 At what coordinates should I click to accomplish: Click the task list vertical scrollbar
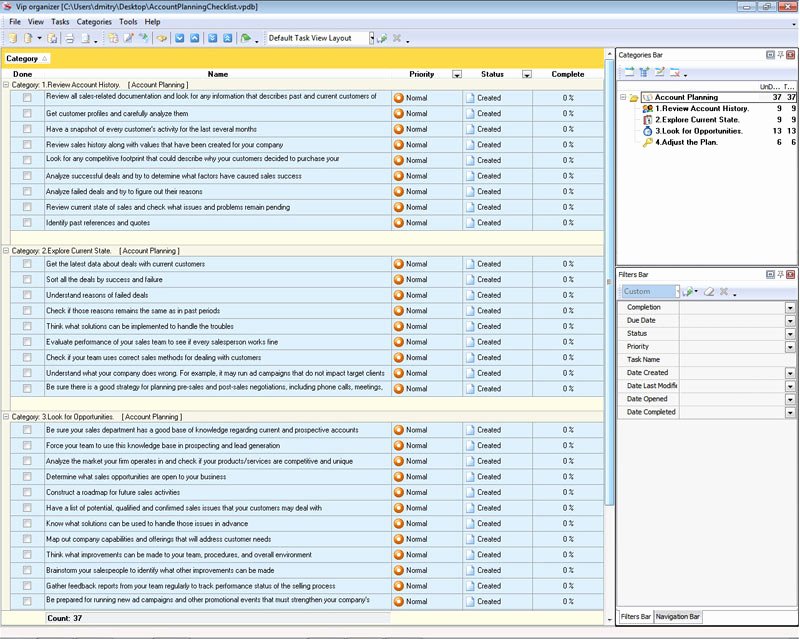[609, 281]
